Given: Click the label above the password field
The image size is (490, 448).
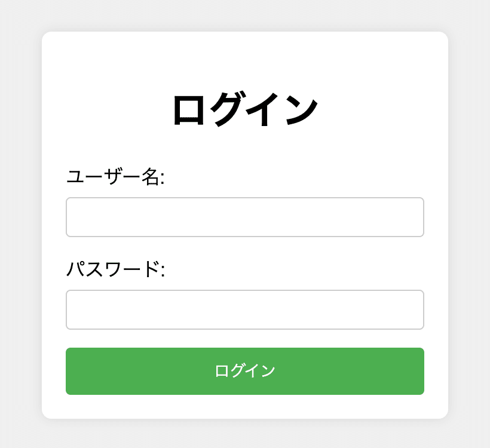Looking at the screenshot, I should tap(115, 269).
